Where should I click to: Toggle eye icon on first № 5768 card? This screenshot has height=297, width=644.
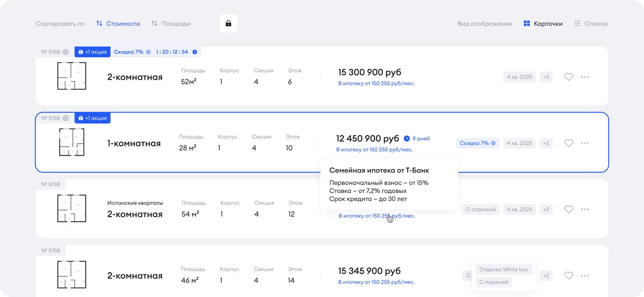[66, 52]
